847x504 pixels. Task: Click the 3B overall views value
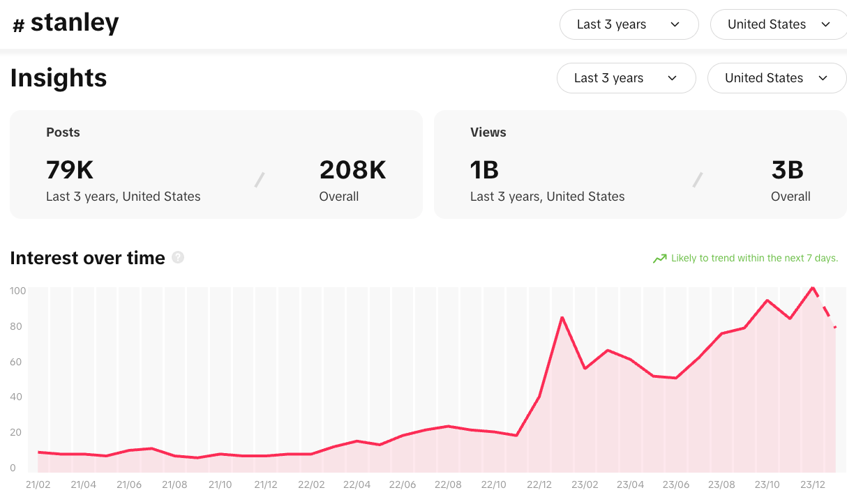click(x=788, y=169)
